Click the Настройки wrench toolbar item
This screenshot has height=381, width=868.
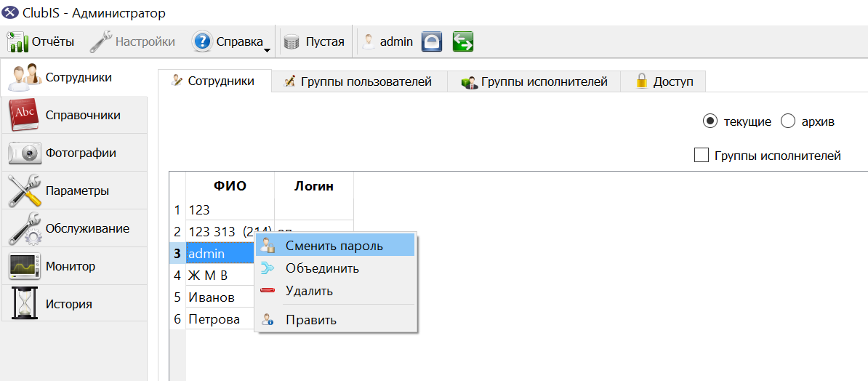(132, 41)
